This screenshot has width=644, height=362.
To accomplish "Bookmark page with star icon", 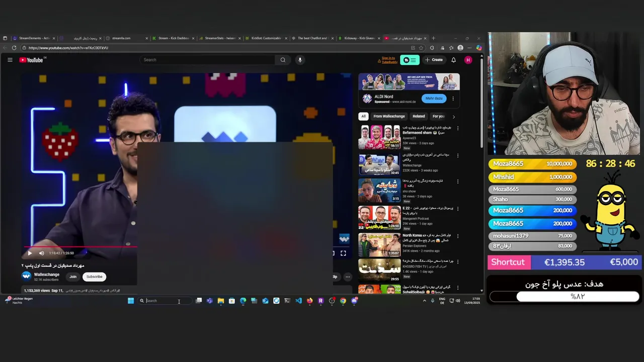I will click(421, 48).
